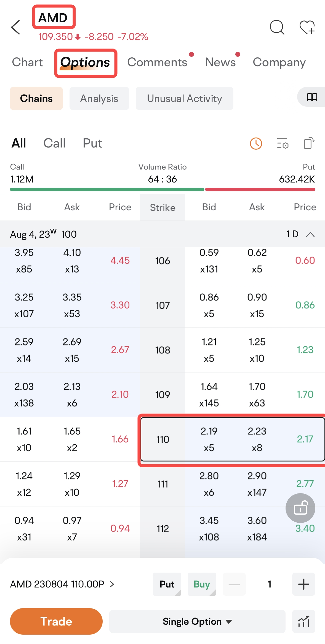
Task: Open the Unusual Activity tab
Action: pos(185,98)
